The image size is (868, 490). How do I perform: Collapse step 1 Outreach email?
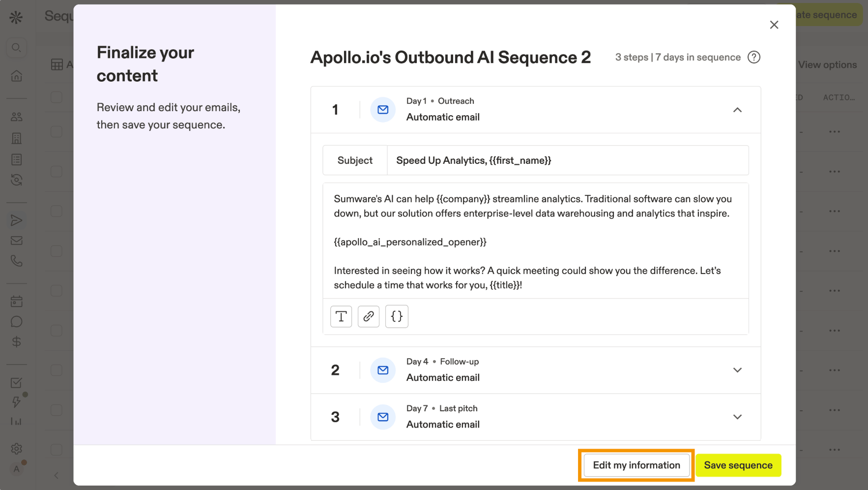point(737,110)
